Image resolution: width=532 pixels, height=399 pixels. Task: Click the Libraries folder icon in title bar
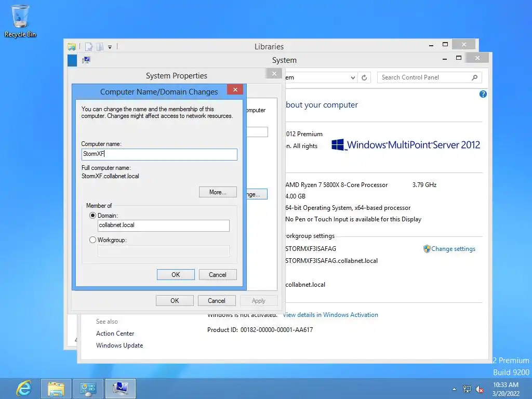(72, 46)
